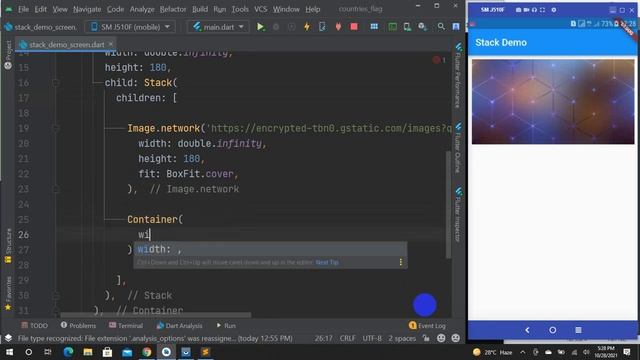Open the TODO tool window

[35, 325]
